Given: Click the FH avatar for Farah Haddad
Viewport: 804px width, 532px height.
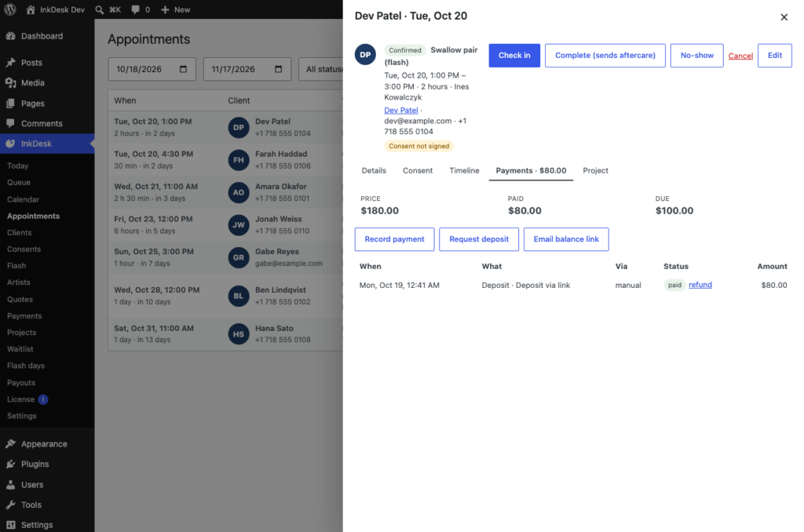Looking at the screenshot, I should pos(239,160).
